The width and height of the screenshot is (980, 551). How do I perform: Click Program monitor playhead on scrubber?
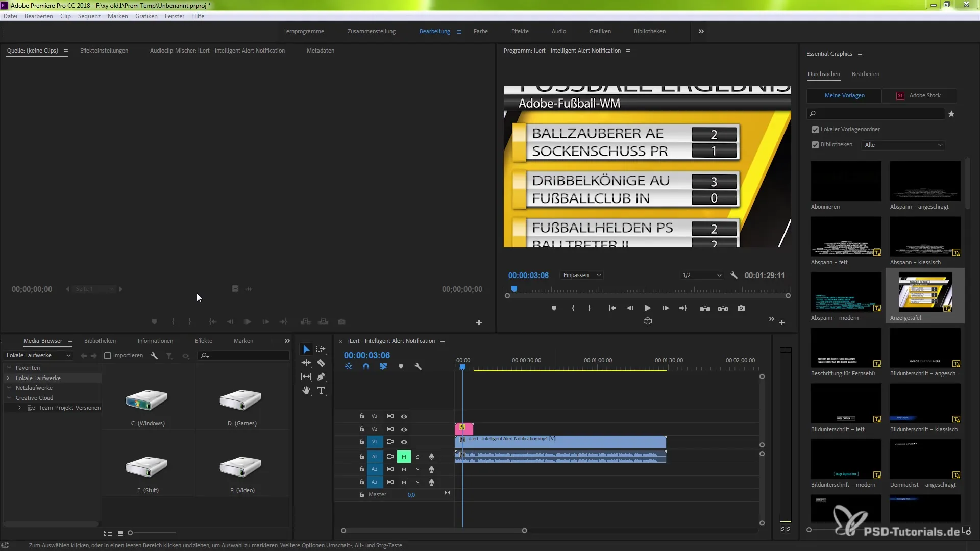pyautogui.click(x=514, y=289)
